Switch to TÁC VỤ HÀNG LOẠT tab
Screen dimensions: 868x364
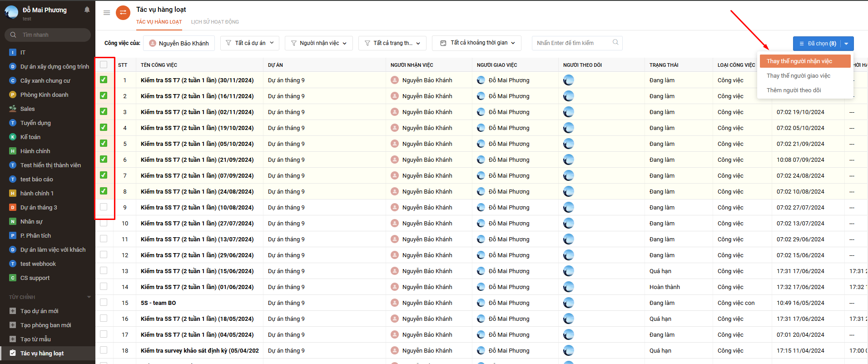pos(159,22)
